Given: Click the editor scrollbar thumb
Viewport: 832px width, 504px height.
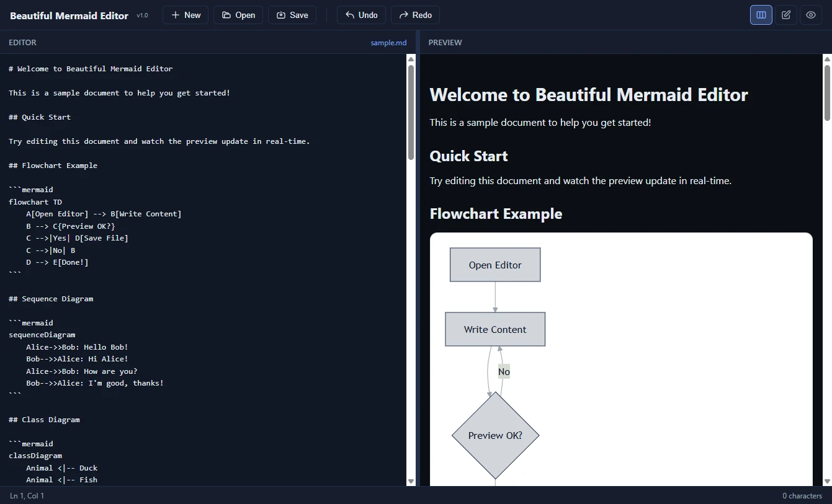Looking at the screenshot, I should (411, 112).
